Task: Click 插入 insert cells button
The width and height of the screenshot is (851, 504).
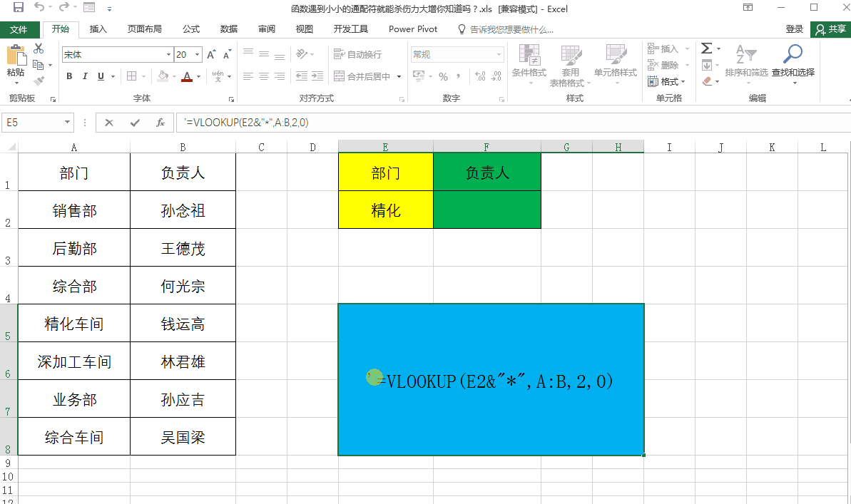Action: coord(663,48)
